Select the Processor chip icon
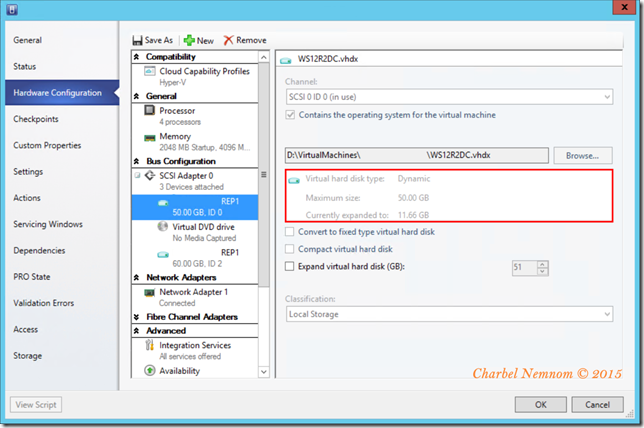 point(150,110)
